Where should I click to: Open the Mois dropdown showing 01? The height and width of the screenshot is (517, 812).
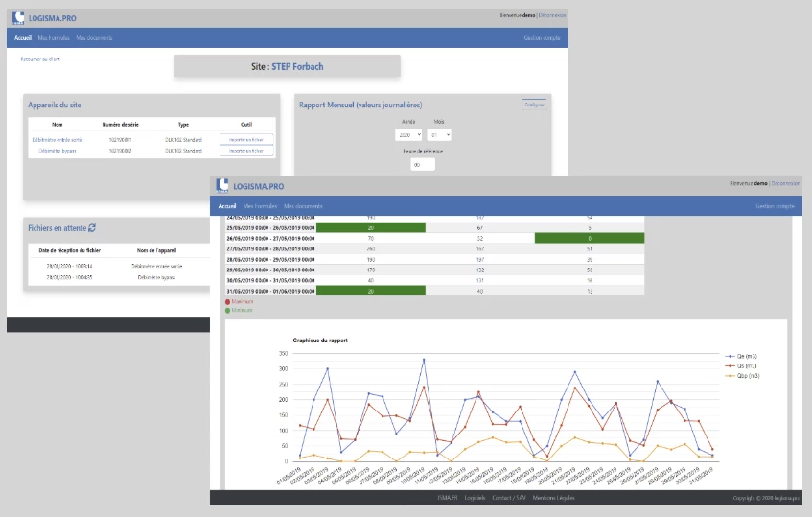coord(439,135)
